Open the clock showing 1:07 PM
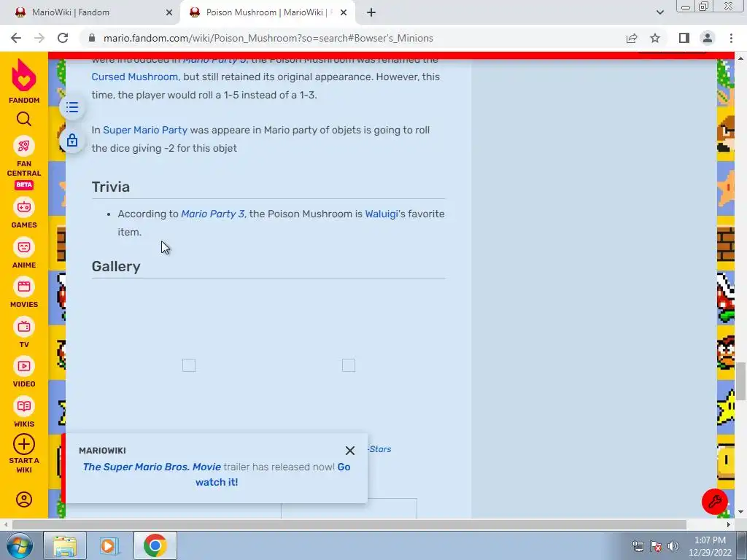Screen dimensions: 747x560 (x=710, y=546)
